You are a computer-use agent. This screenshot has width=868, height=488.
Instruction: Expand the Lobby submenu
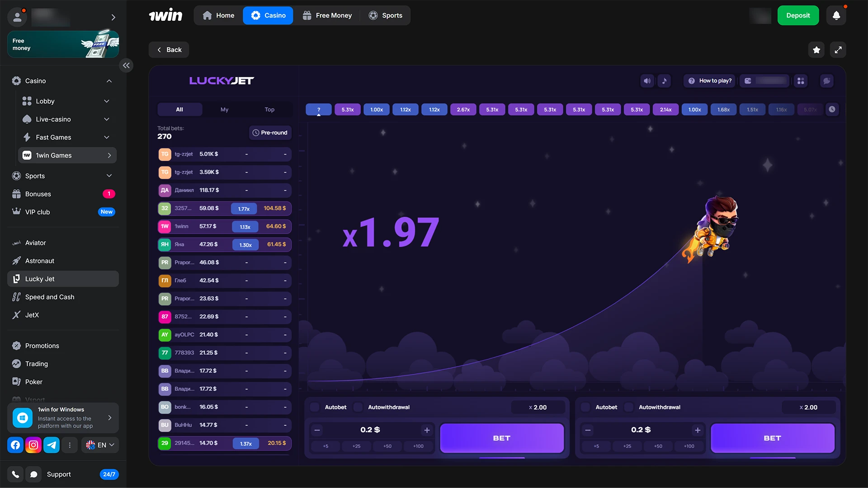pos(107,101)
